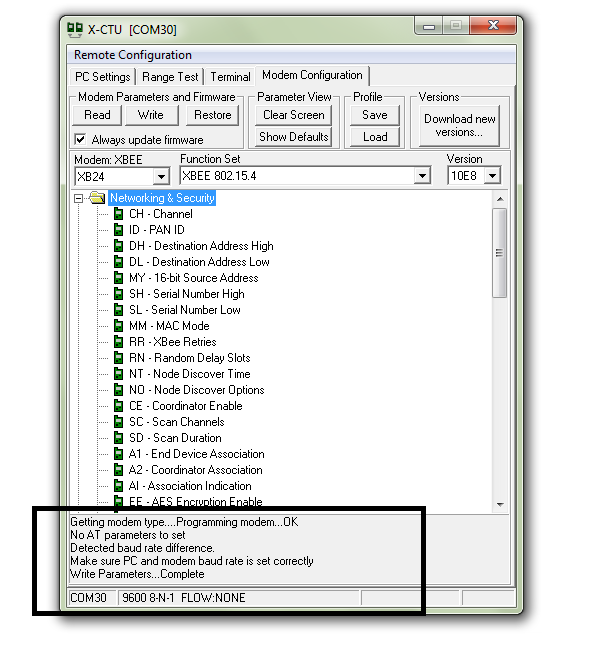
Task: Collapse the Networking & Security tree node
Action: coord(78,198)
